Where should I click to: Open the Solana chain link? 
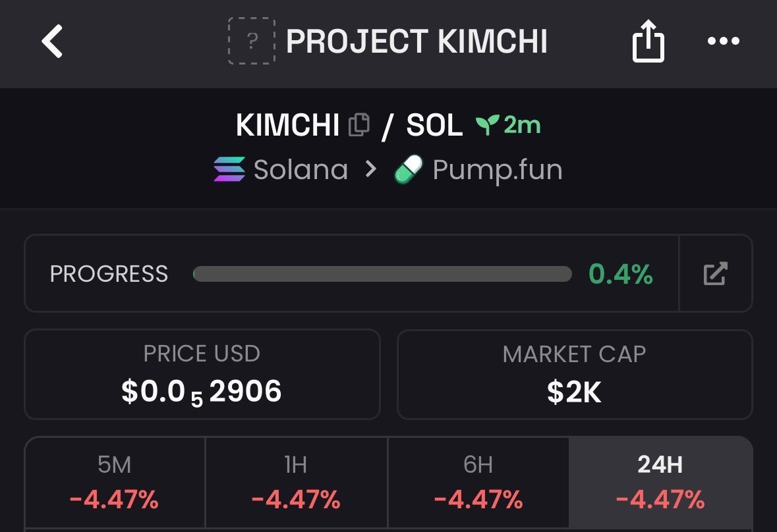301,170
